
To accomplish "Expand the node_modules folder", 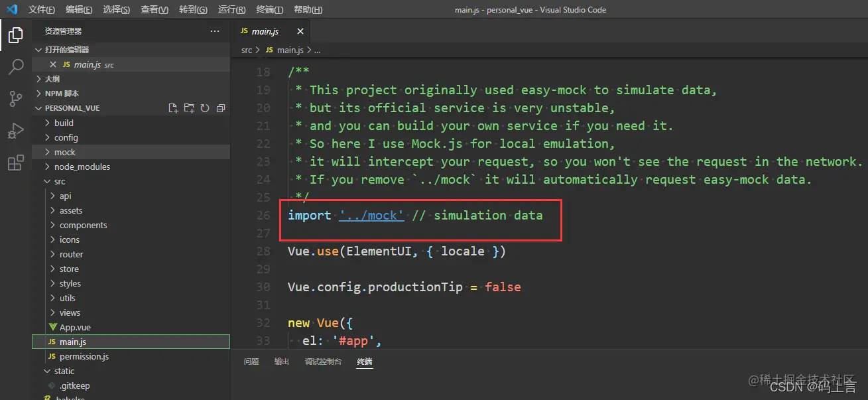I will 131,167.
